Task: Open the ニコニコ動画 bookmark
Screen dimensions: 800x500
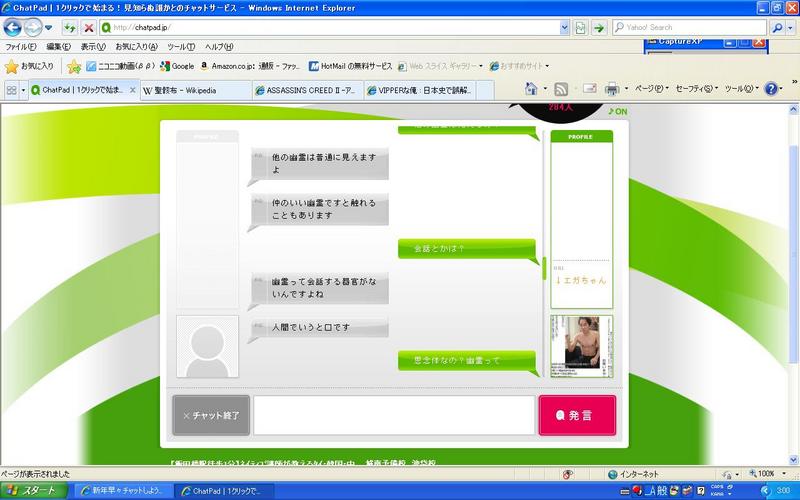Action: coord(120,66)
